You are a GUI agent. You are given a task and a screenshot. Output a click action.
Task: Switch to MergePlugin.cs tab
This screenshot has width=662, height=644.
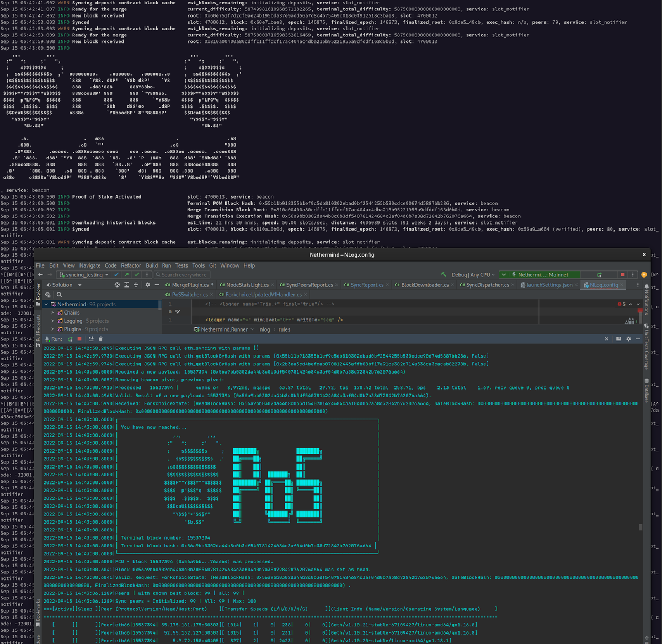(x=190, y=285)
